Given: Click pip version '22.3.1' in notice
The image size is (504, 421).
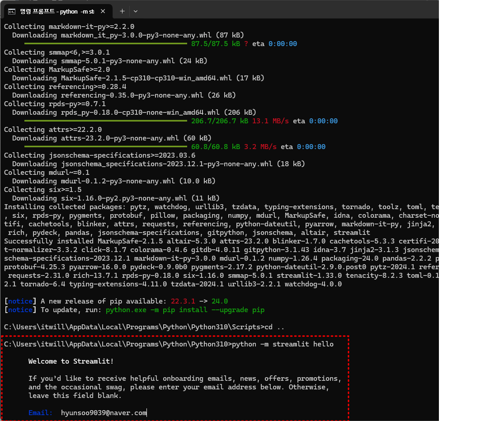Looking at the screenshot, I should pyautogui.click(x=183, y=301).
